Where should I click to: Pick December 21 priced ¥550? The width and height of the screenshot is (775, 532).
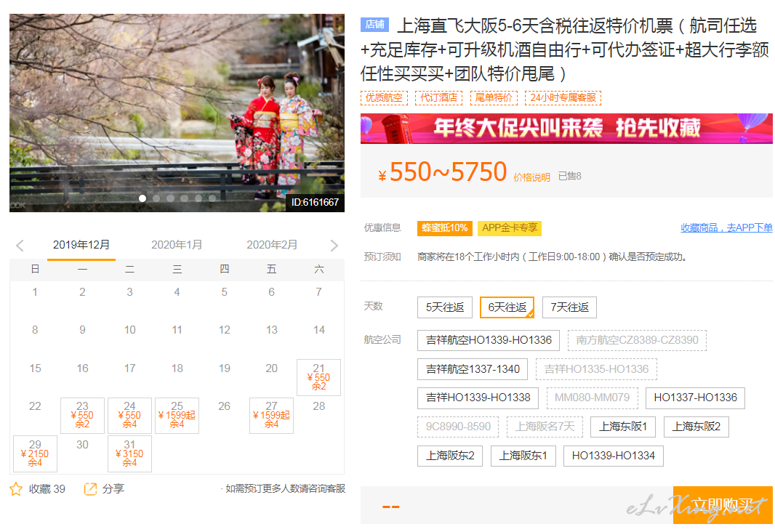click(x=319, y=377)
